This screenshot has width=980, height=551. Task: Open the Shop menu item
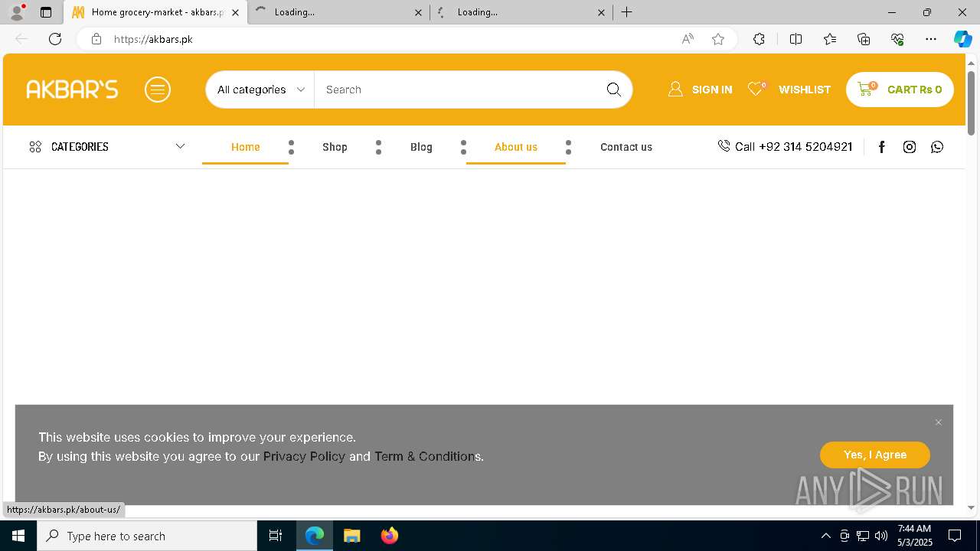click(335, 147)
